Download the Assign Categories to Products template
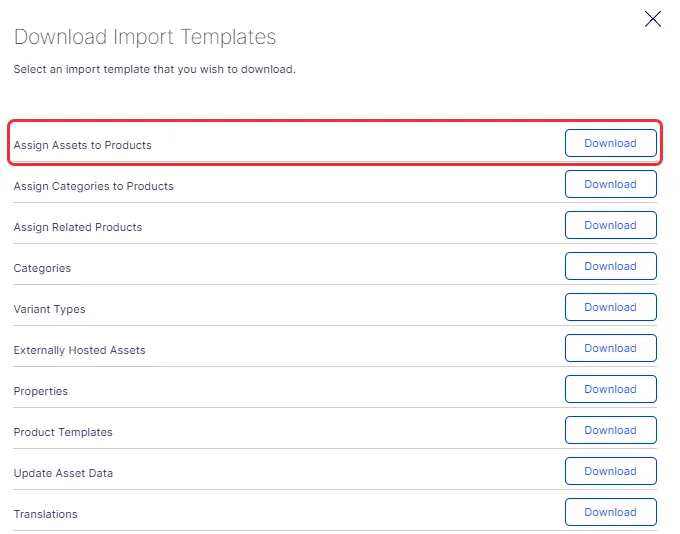 611,184
